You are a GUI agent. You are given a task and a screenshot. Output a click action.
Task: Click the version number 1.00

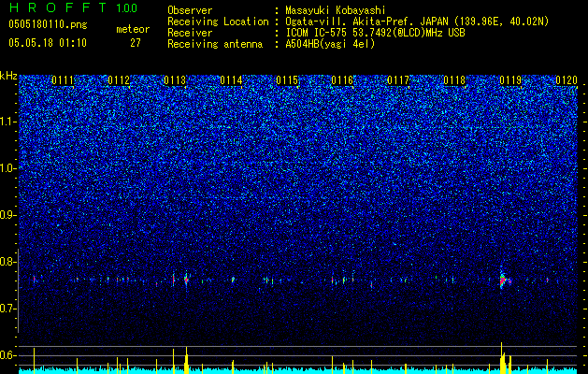pos(126,7)
